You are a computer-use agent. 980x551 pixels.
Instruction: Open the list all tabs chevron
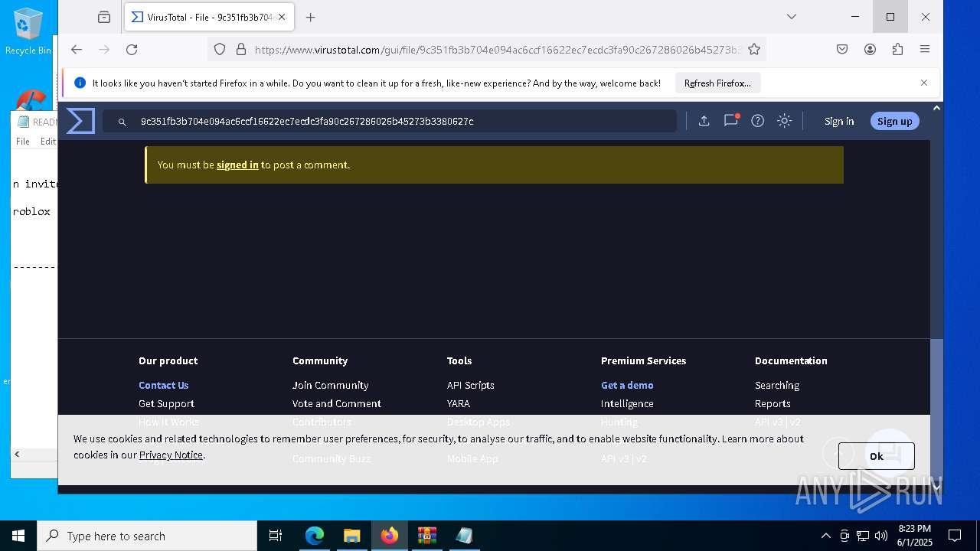pyautogui.click(x=792, y=17)
